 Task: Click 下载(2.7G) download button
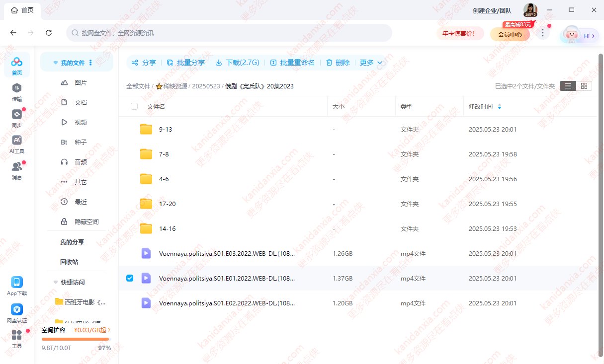237,63
